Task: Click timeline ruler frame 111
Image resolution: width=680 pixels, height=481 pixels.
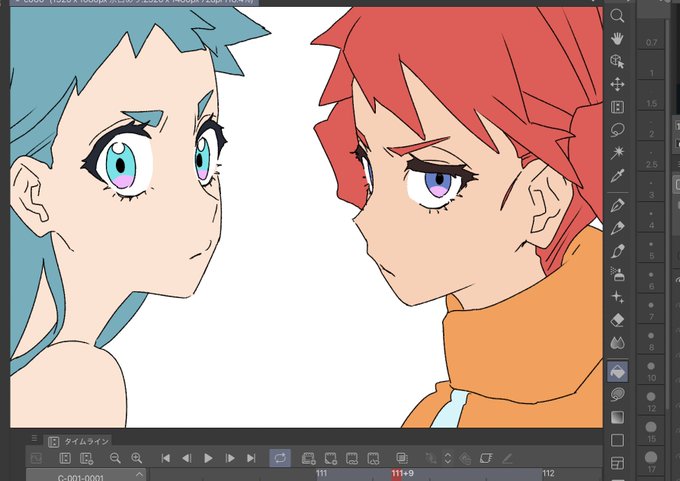Action: point(321,473)
